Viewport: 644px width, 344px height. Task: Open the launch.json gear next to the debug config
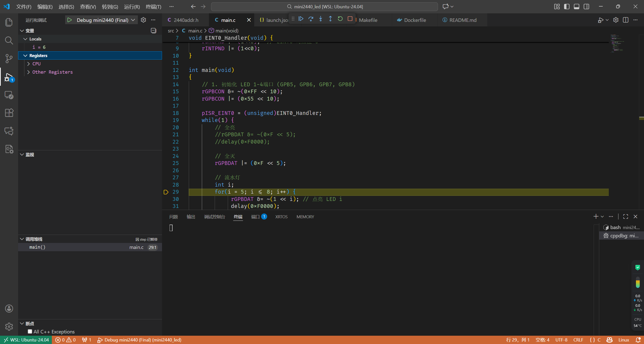(x=143, y=20)
